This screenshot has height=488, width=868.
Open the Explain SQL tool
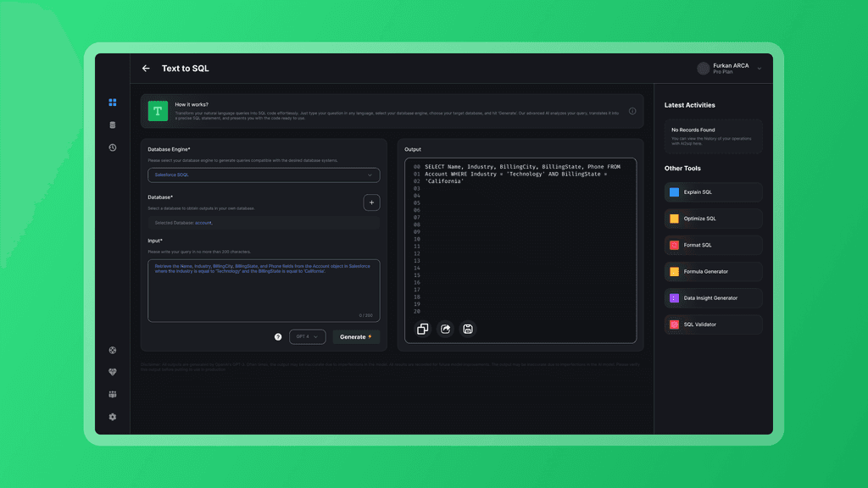(x=712, y=192)
